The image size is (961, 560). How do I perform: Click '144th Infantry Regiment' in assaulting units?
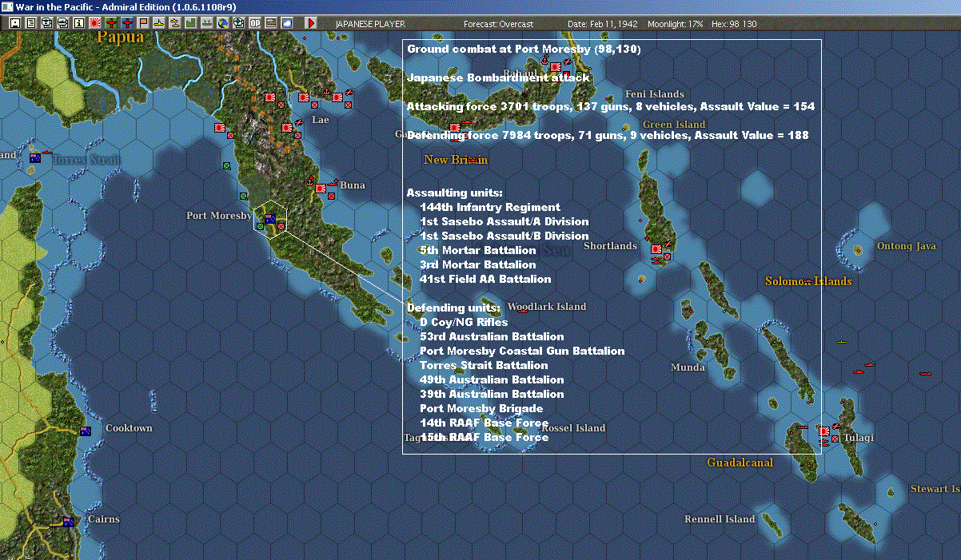tap(490, 208)
